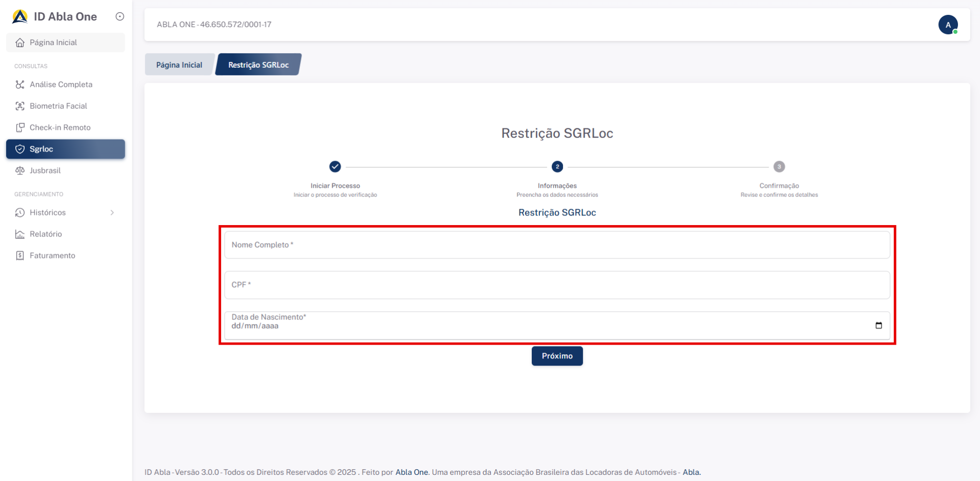The width and height of the screenshot is (980, 481).
Task: Select the Restrição SGRLoc tab
Action: (x=258, y=65)
